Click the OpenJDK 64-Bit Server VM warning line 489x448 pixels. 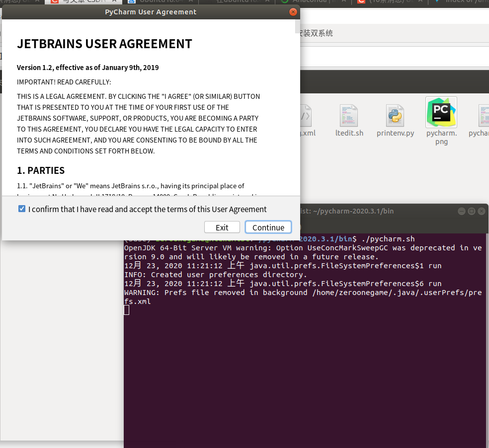tap(303, 252)
